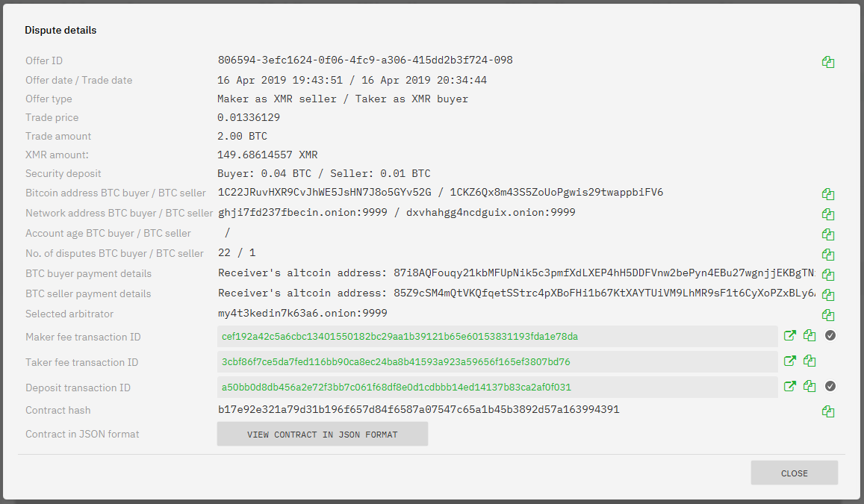This screenshot has height=504, width=864.
Task: Copy BTC seller payment details
Action: [x=827, y=295]
